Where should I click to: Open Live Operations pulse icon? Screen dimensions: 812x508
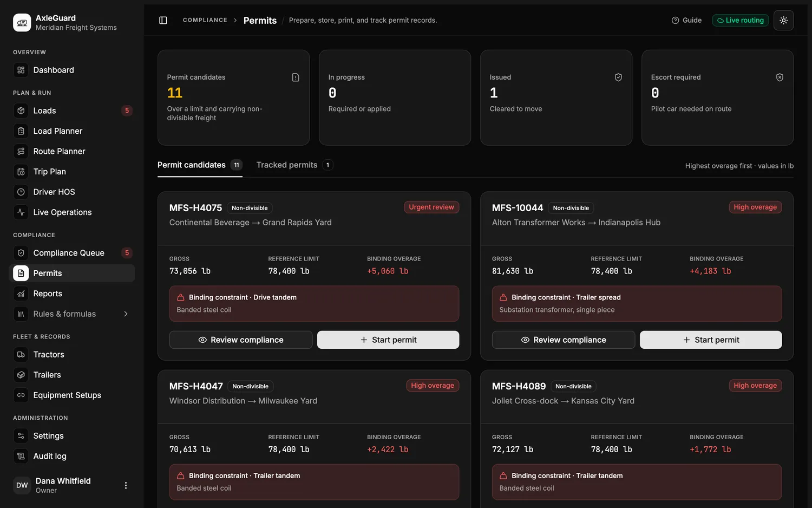point(21,212)
